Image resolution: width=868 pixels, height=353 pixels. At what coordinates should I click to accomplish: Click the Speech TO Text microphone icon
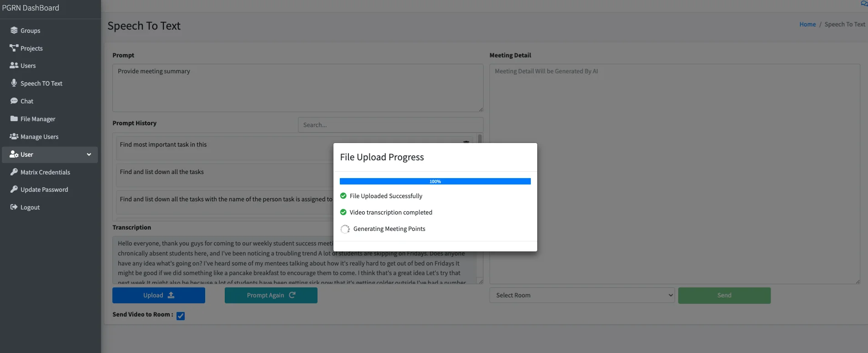[14, 83]
